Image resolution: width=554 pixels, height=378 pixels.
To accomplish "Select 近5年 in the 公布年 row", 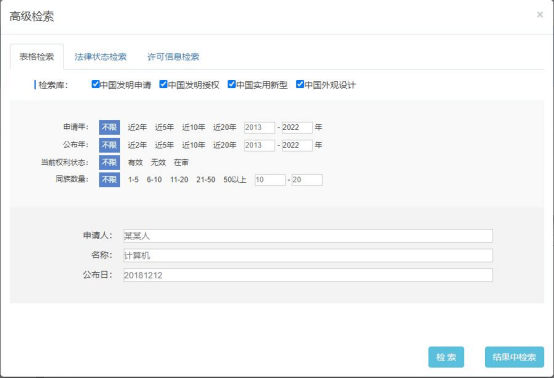I will point(164,145).
